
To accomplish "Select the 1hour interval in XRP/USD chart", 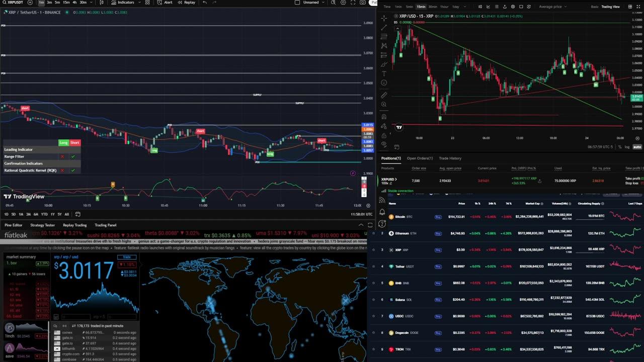I will [444, 7].
